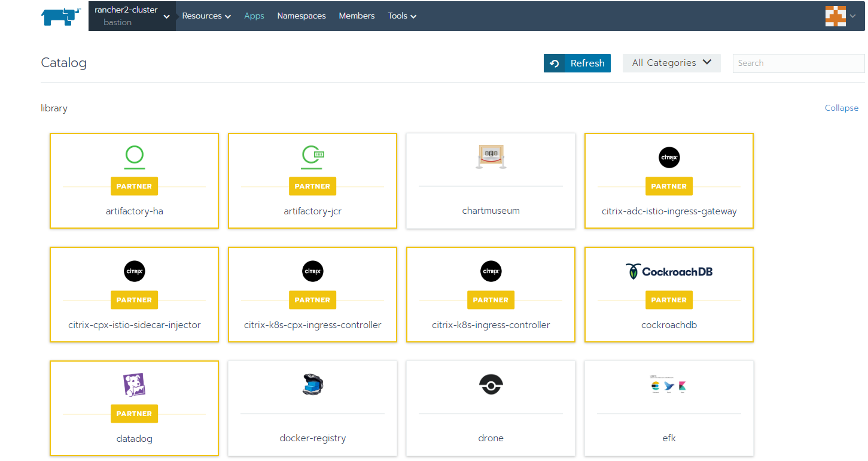Click the Rancher cow logo
Screen dimensions: 868x461
61,16
